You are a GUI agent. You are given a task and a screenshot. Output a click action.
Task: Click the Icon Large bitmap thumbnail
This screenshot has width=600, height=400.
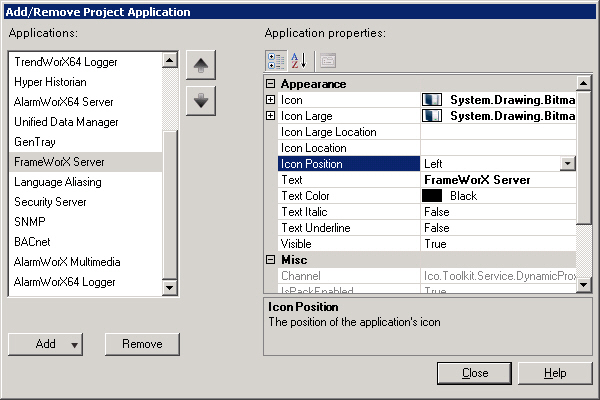pos(432,116)
